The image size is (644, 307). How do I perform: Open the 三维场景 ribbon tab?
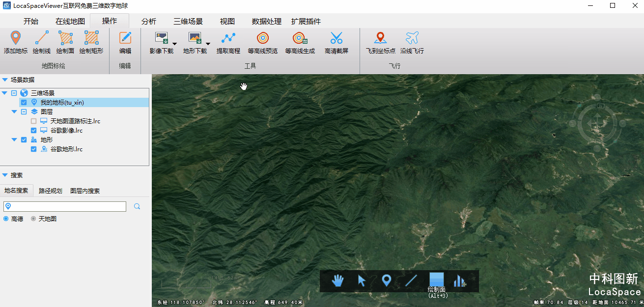point(188,21)
